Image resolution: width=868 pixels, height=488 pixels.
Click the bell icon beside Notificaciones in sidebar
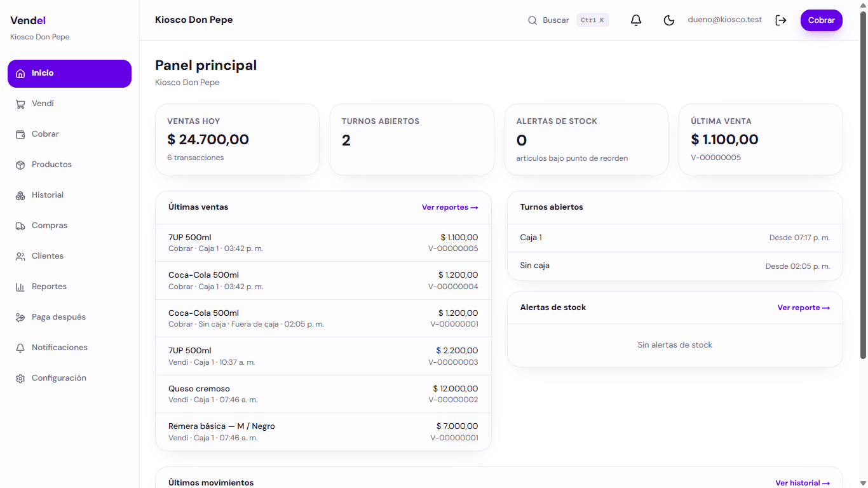click(20, 348)
